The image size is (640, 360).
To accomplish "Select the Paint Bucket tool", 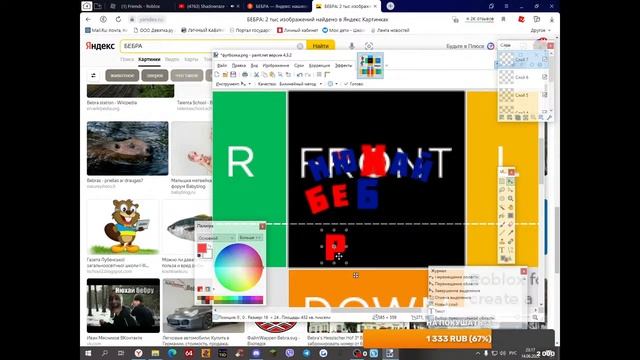I will [x=502, y=216].
